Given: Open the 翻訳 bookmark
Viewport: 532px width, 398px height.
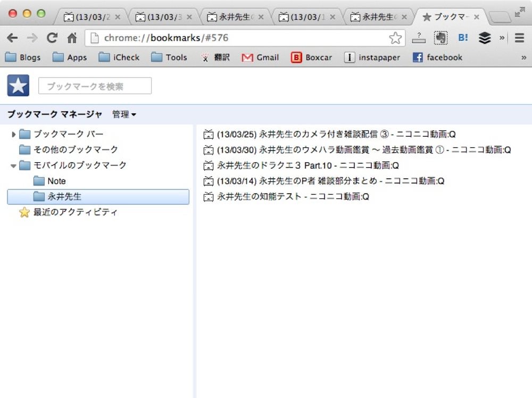Looking at the screenshot, I should pos(215,57).
